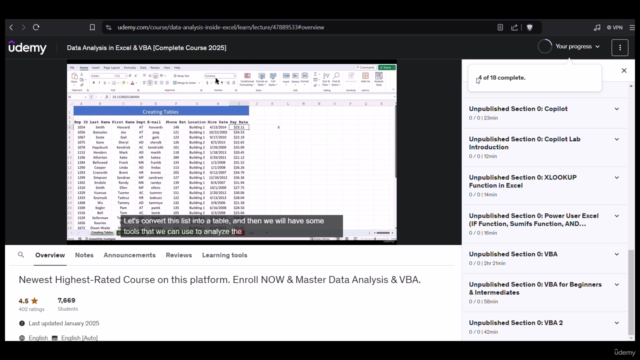The image size is (640, 360).
Task: Open the three-dot options menu
Action: pos(620,48)
